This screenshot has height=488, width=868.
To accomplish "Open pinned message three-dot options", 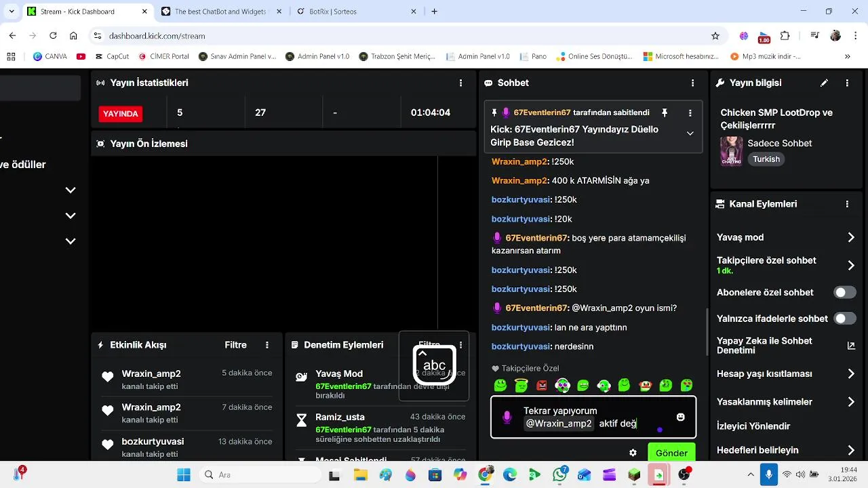I will pyautogui.click(x=690, y=113).
